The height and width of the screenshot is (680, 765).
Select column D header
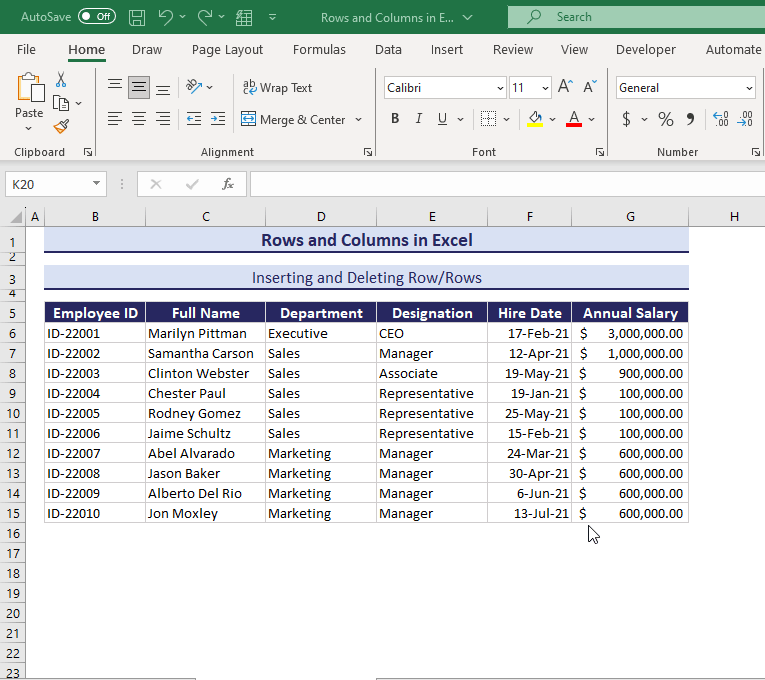click(x=321, y=217)
